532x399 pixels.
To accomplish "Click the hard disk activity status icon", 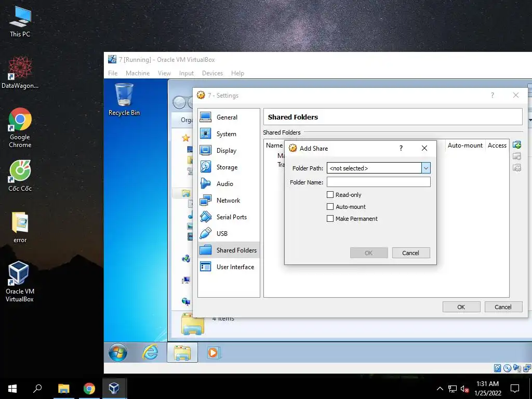I will pos(497,368).
